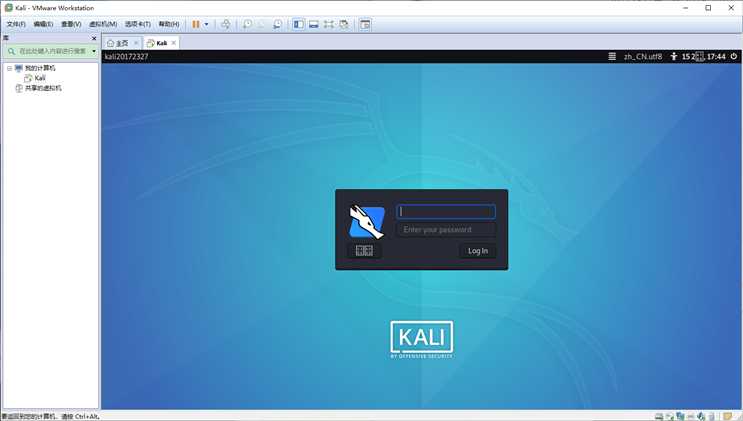The width and height of the screenshot is (743, 421).
Task: Toggle the thumbnail bar view icon
Action: [x=314, y=24]
